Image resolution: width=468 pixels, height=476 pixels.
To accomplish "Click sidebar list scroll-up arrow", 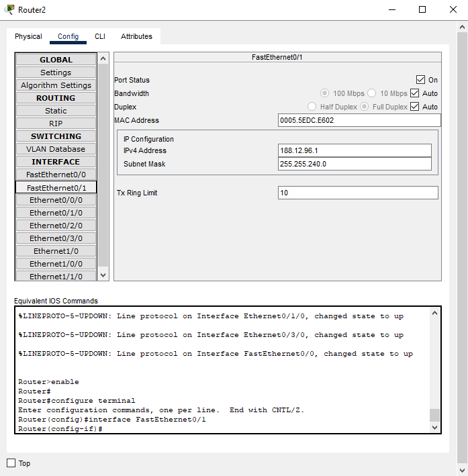I will click(x=103, y=58).
